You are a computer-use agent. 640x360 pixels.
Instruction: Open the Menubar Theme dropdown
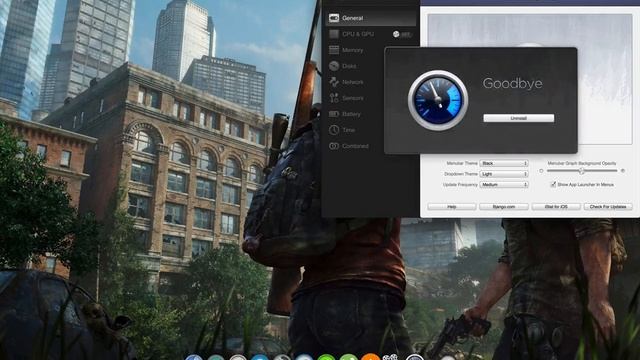pyautogui.click(x=504, y=163)
